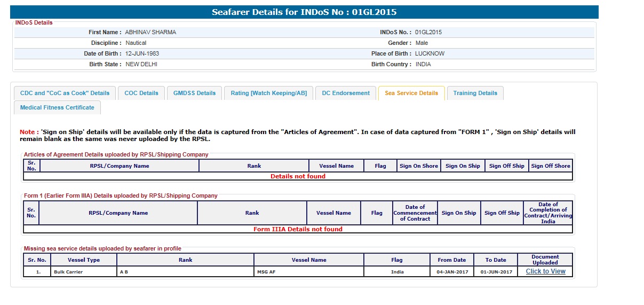Select the Rating [Watch Keeping/AB] tab

pyautogui.click(x=268, y=93)
